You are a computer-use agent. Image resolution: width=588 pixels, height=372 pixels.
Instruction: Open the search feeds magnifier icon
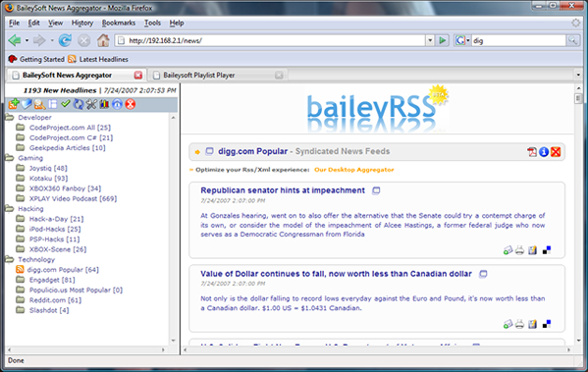(x=39, y=104)
